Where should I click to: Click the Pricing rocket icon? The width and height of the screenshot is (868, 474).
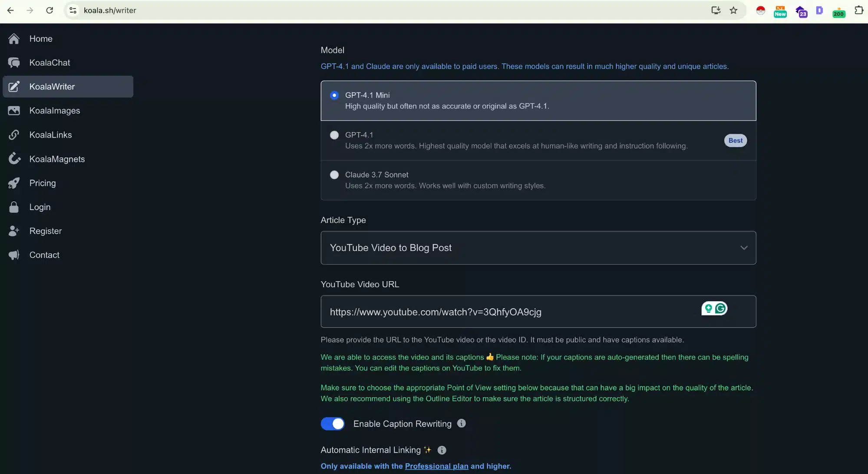click(14, 183)
